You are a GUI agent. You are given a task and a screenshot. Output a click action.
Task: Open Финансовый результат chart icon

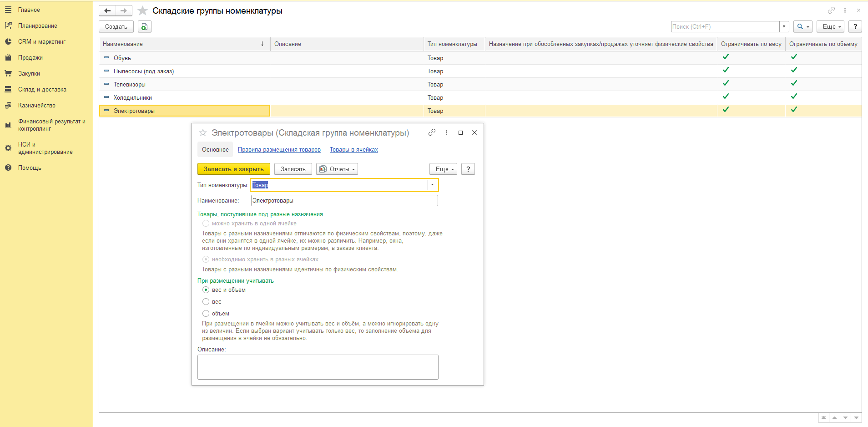pyautogui.click(x=8, y=125)
